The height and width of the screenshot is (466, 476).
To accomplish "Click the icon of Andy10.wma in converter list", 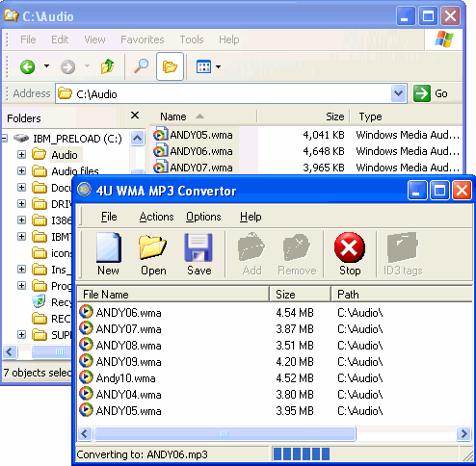I will (86, 377).
